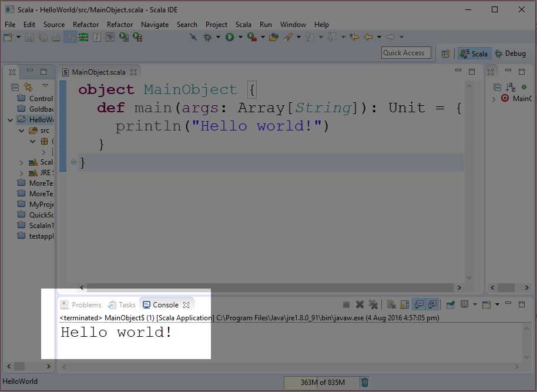Screen dimensions: 537x392
Task: Click the Print toolbar icon
Action: tap(56, 37)
